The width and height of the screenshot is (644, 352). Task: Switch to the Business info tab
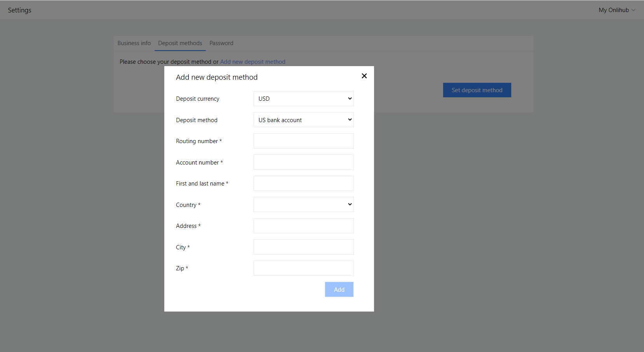(x=134, y=43)
